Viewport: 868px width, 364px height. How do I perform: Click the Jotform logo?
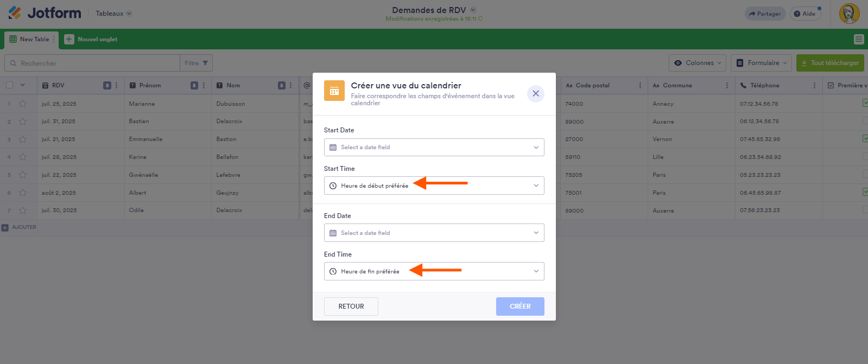tap(45, 13)
